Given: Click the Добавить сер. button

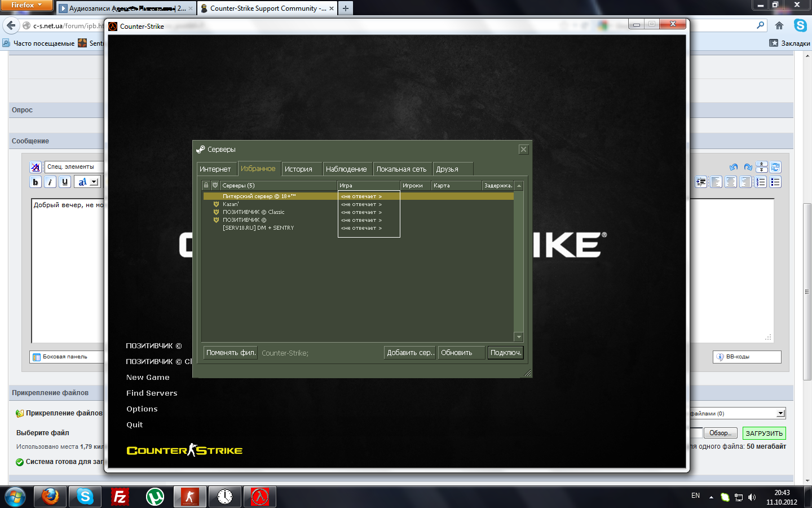Looking at the screenshot, I should pyautogui.click(x=411, y=353).
